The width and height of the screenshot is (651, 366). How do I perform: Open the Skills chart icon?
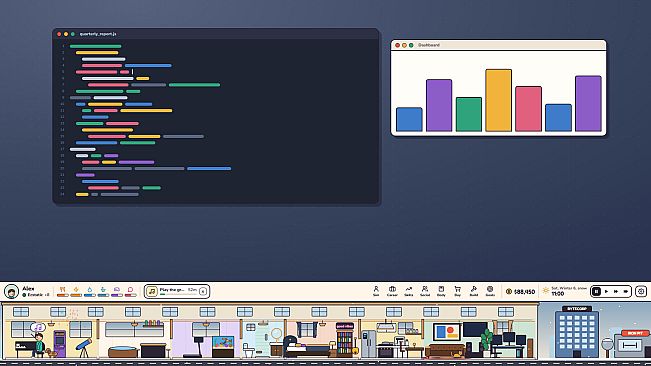pos(409,291)
